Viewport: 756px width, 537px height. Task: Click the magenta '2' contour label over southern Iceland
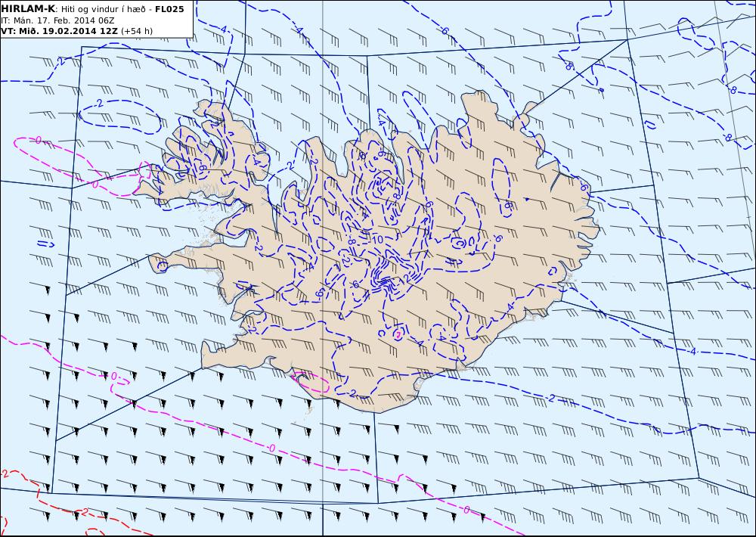click(x=398, y=334)
